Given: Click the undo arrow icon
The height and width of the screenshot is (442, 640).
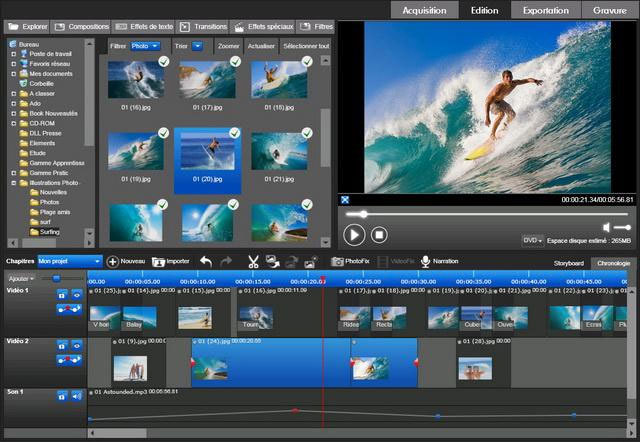Looking at the screenshot, I should (206, 261).
